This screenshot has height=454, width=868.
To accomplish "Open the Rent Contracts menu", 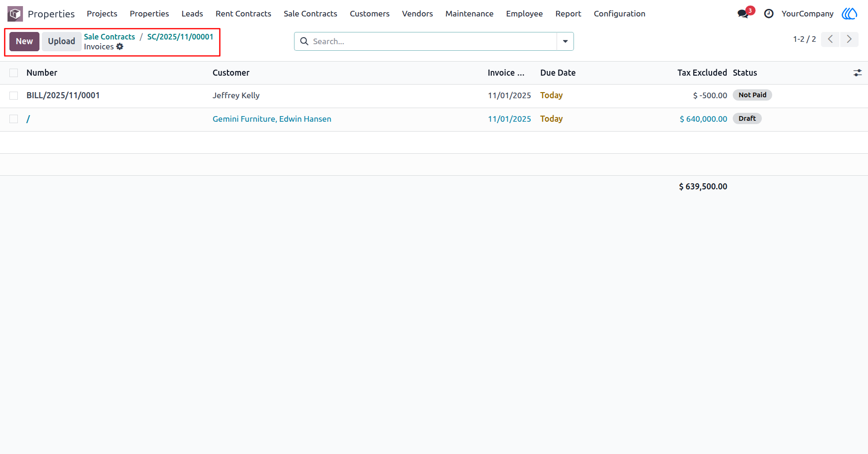I will pos(243,14).
